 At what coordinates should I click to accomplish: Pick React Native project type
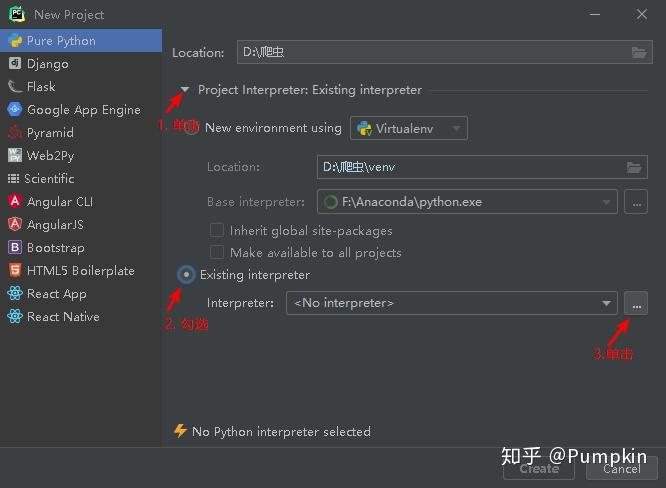(x=81, y=316)
